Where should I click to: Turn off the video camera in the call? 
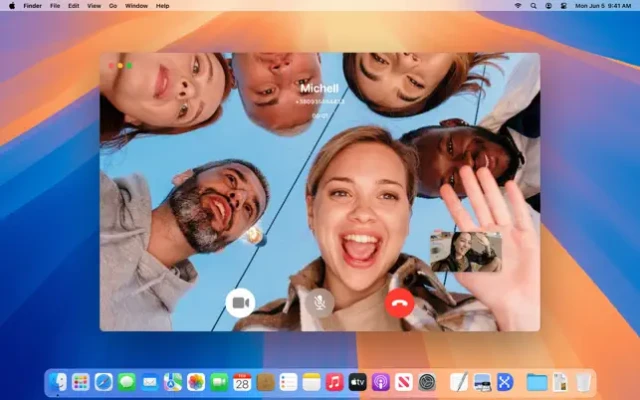point(240,303)
